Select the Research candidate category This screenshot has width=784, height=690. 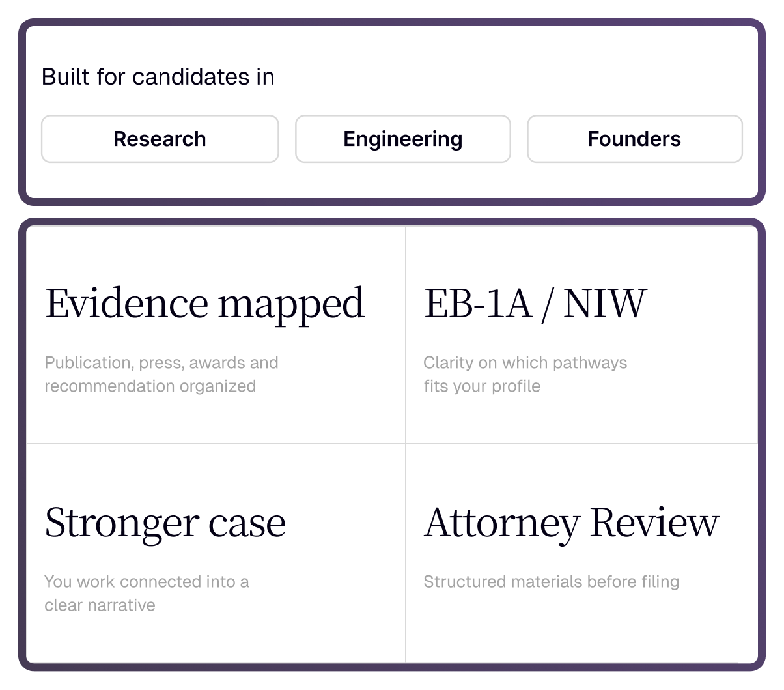pyautogui.click(x=160, y=139)
